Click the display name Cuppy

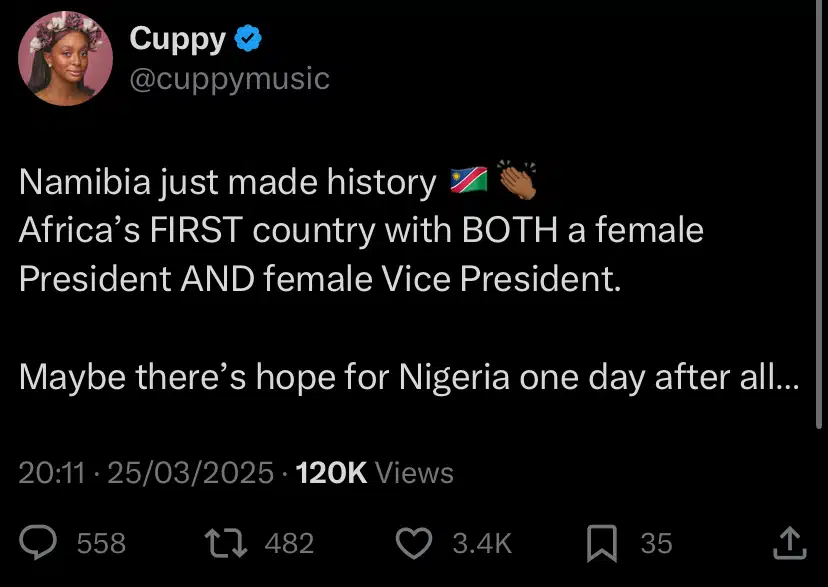[175, 39]
